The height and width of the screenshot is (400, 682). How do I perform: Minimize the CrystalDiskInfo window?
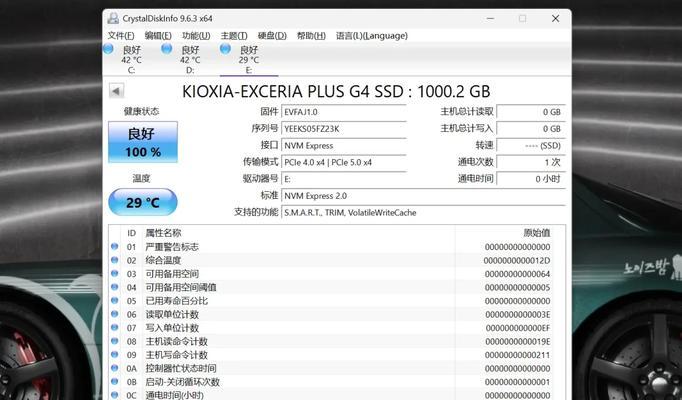pyautogui.click(x=490, y=18)
